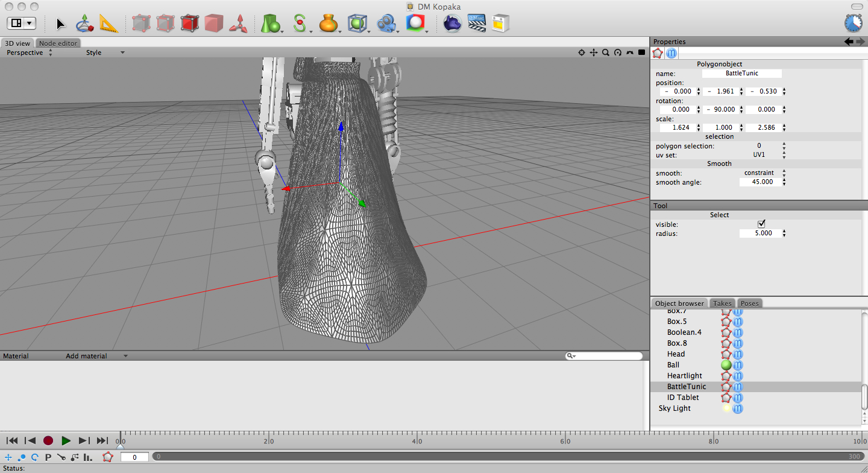The width and height of the screenshot is (868, 473).
Task: Click the camera objects toolbar icon
Action: click(386, 24)
